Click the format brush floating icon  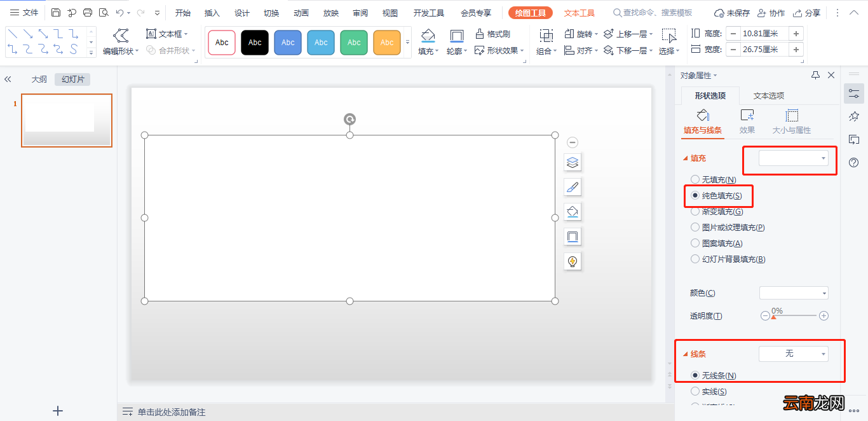[573, 187]
